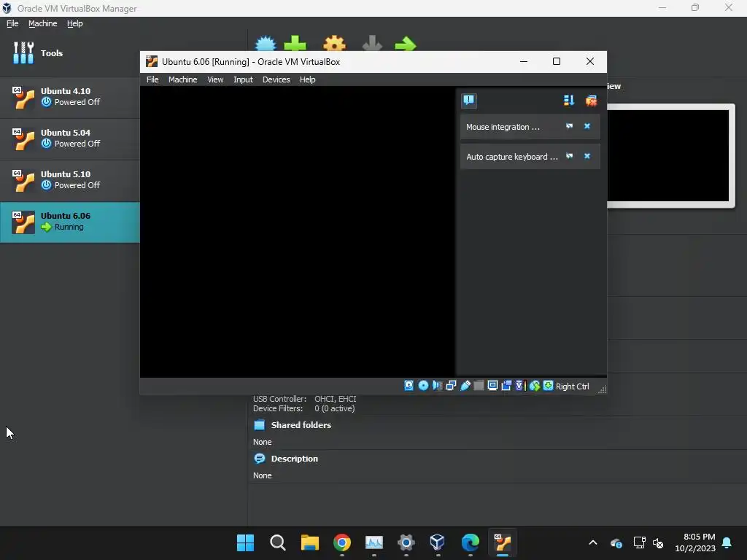Click the green Show arrow toolbar icon

coord(406,44)
